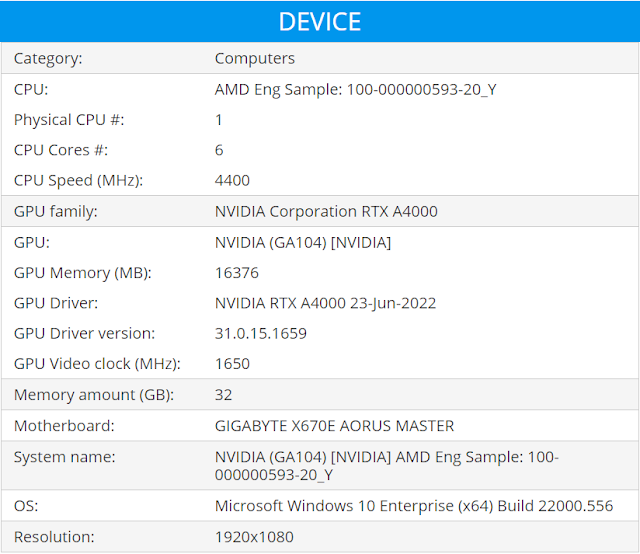
Task: Select the CPU Cores # value 6
Action: [x=219, y=150]
